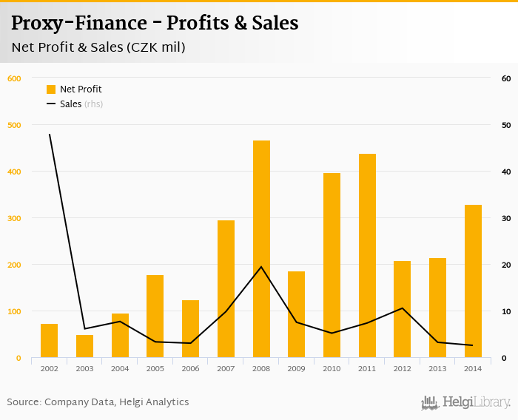The image size is (518, 420).
Task: Select the 2011 Net Profit bar
Action: pyautogui.click(x=367, y=256)
